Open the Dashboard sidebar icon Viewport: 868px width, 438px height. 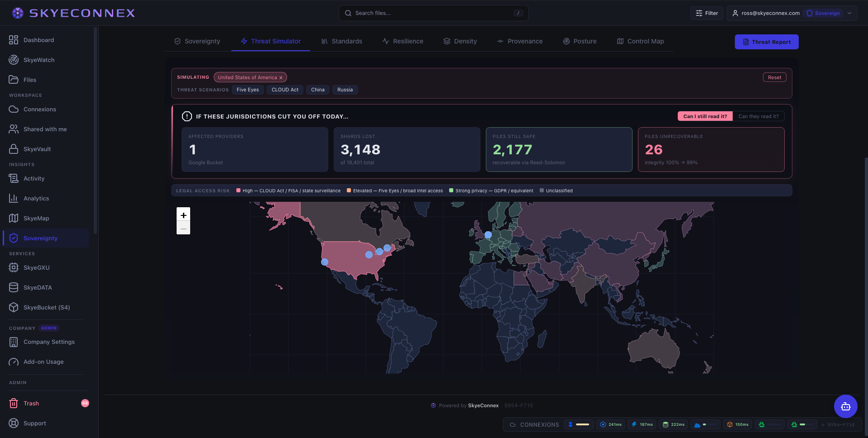pyautogui.click(x=14, y=40)
